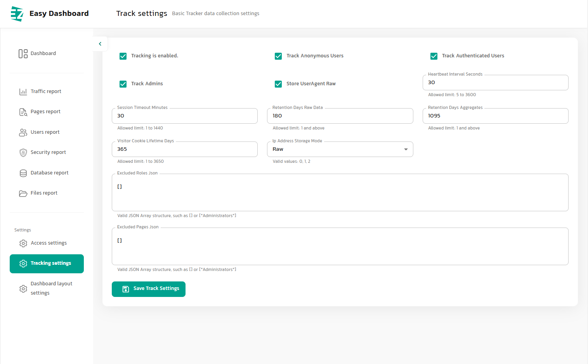Click the Dashboard layout settings gear icon
This screenshot has height=364, width=588.
pos(23,289)
